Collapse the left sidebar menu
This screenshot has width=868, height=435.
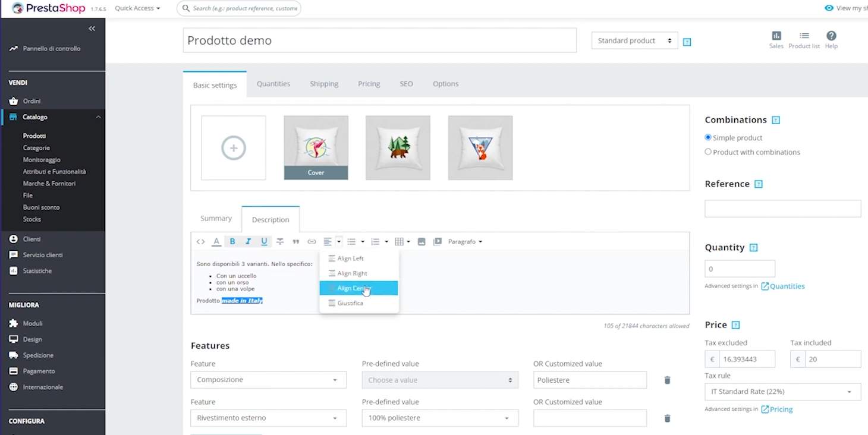tap(92, 29)
